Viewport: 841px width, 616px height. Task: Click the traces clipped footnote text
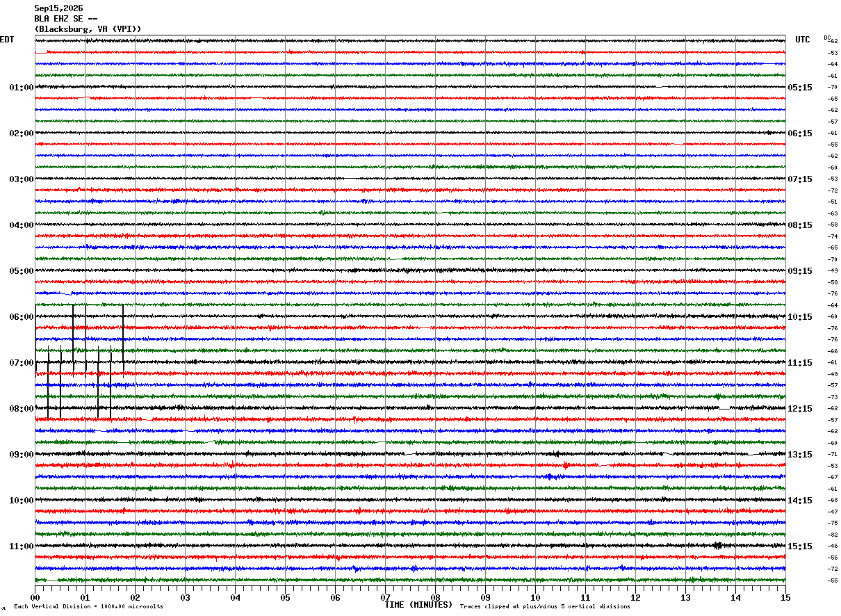click(545, 606)
